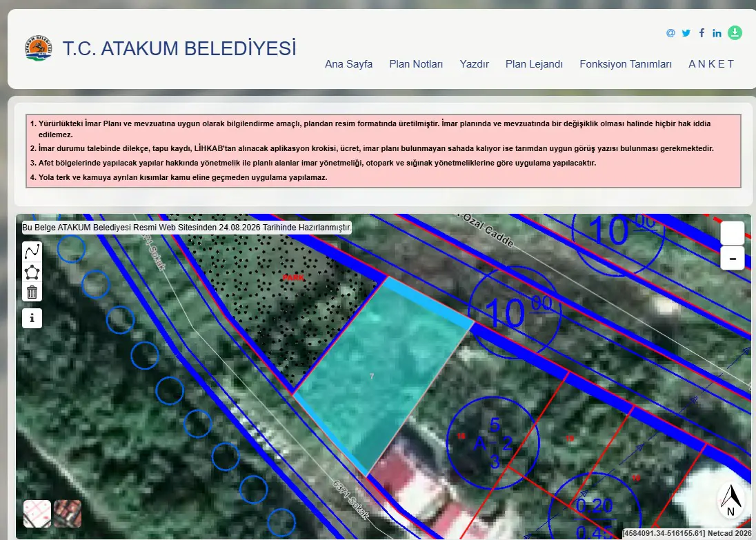Click the north arrow compass

[x=731, y=500]
